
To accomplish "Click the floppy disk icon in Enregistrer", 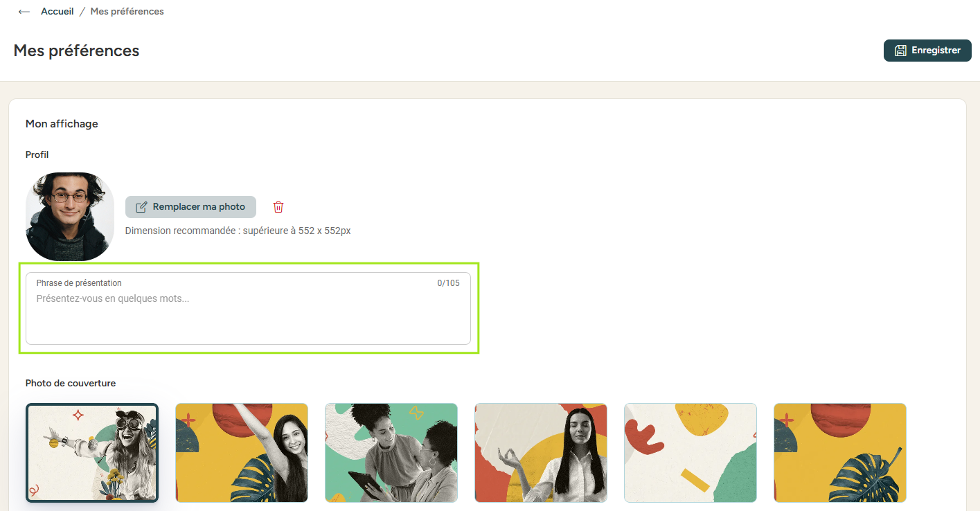I will pyautogui.click(x=901, y=51).
